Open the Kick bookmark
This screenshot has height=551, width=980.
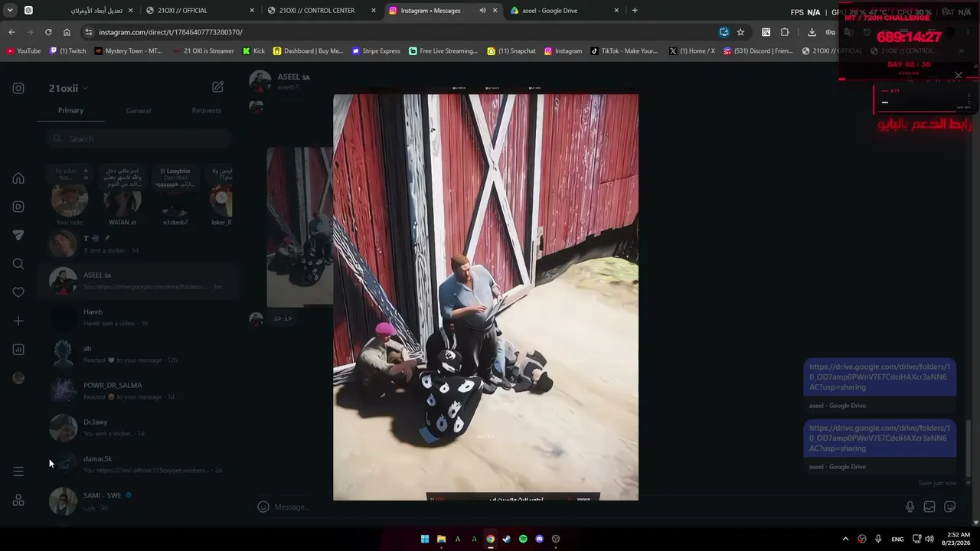(x=253, y=51)
